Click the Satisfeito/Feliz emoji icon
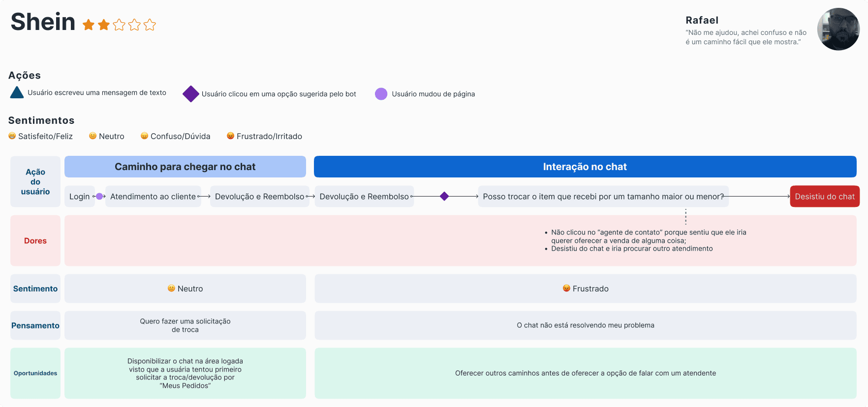Image resolution: width=868 pixels, height=407 pixels. tap(12, 136)
